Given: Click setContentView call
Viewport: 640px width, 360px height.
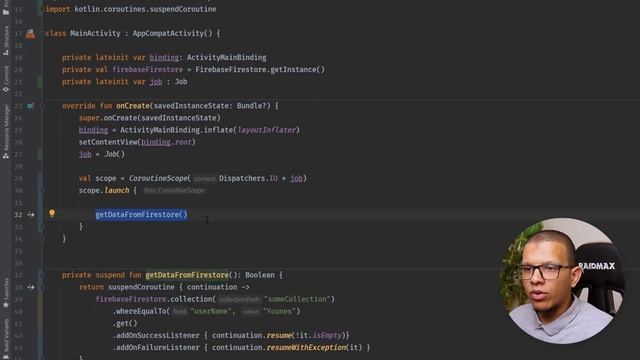Looking at the screenshot, I should [137, 142].
